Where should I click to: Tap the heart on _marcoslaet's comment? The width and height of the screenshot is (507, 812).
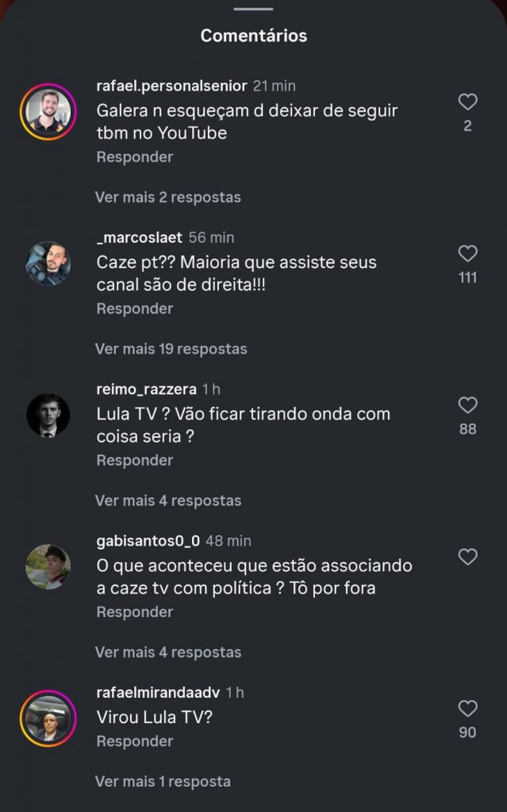point(467,253)
